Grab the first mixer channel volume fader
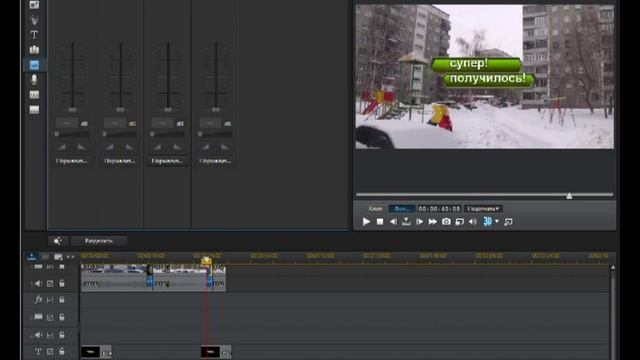 coord(72,109)
